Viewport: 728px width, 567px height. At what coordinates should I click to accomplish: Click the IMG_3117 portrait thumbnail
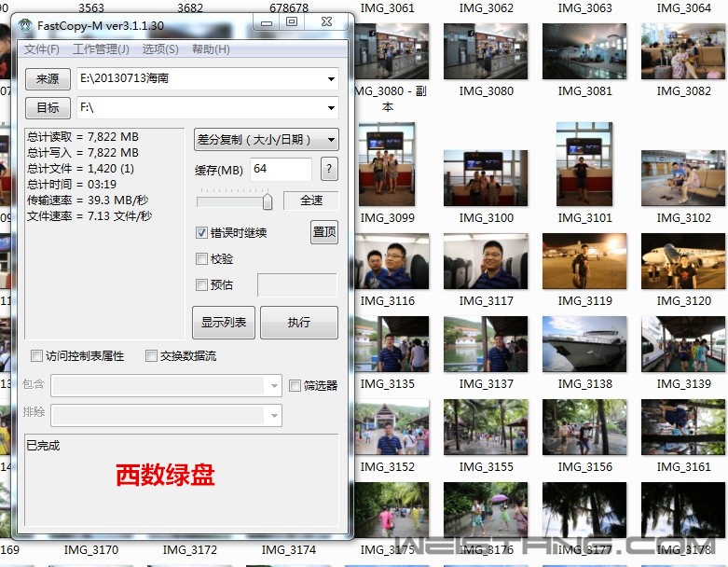486,261
